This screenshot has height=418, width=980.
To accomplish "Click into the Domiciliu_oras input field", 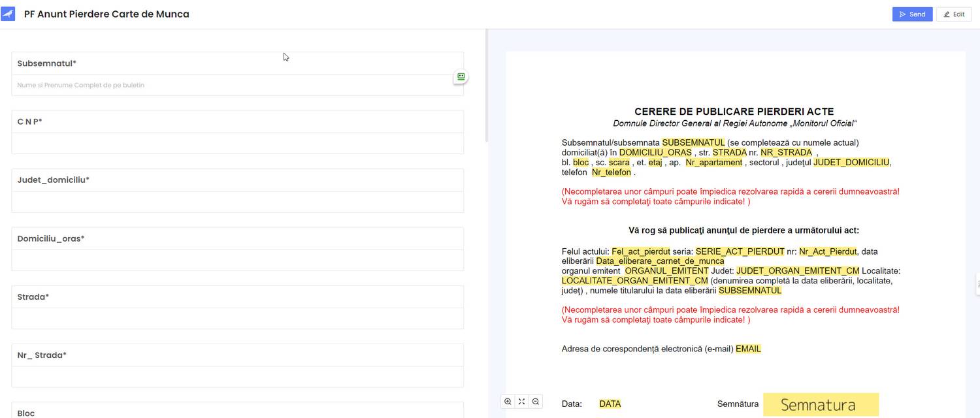I will (237, 260).
